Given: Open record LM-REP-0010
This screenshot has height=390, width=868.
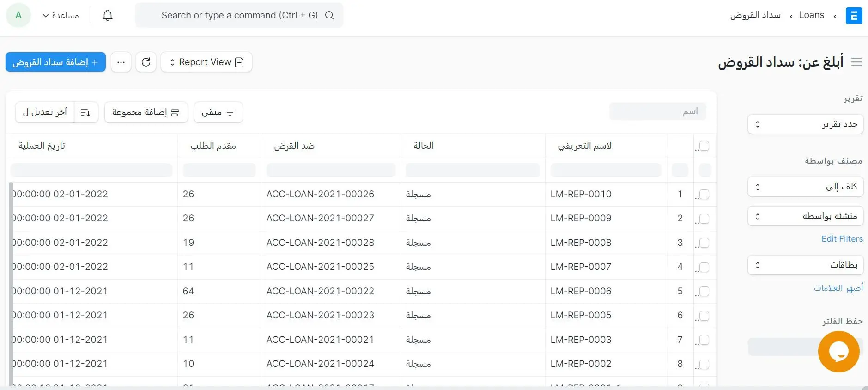Looking at the screenshot, I should 581,194.
